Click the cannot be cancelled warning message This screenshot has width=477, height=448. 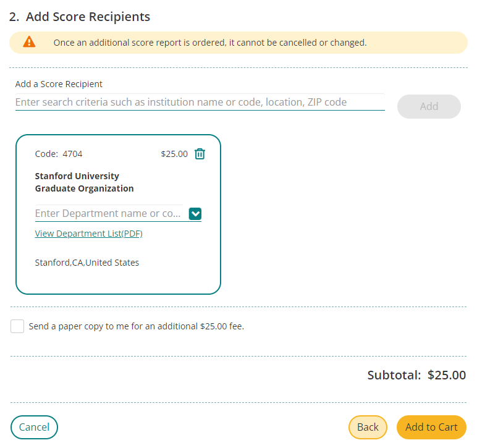[210, 43]
